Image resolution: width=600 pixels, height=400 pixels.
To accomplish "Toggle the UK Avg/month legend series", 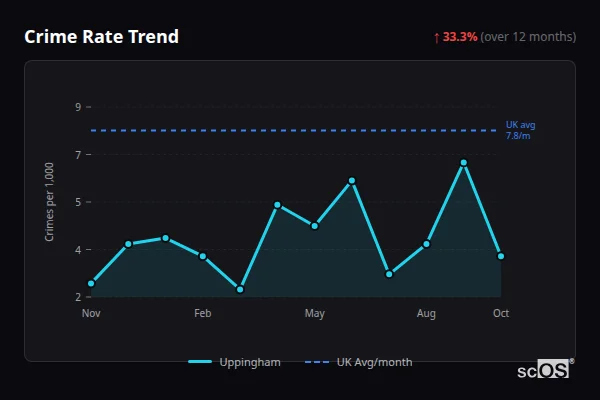I will 359,362.
